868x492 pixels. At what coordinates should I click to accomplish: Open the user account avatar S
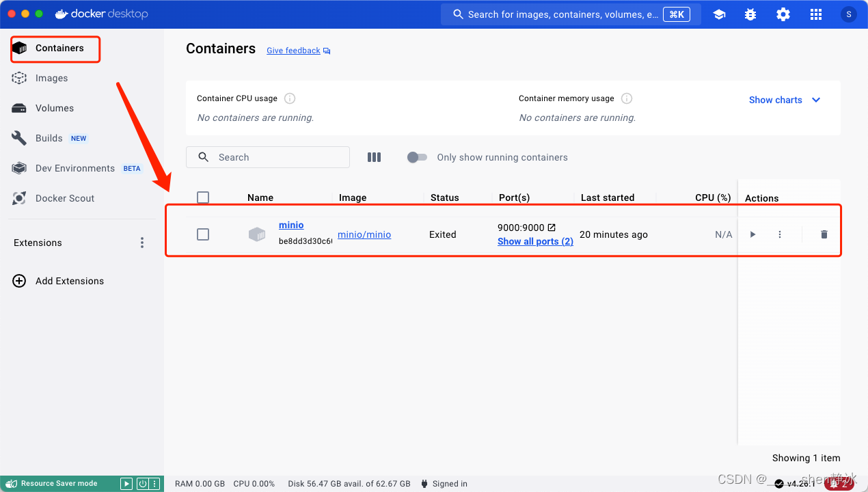coord(848,14)
